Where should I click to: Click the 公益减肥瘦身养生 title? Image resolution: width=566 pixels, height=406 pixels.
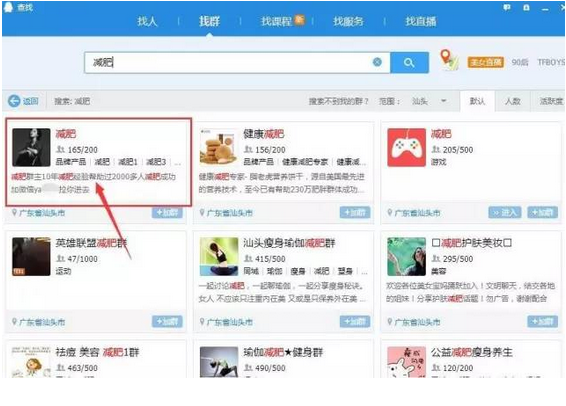point(471,352)
